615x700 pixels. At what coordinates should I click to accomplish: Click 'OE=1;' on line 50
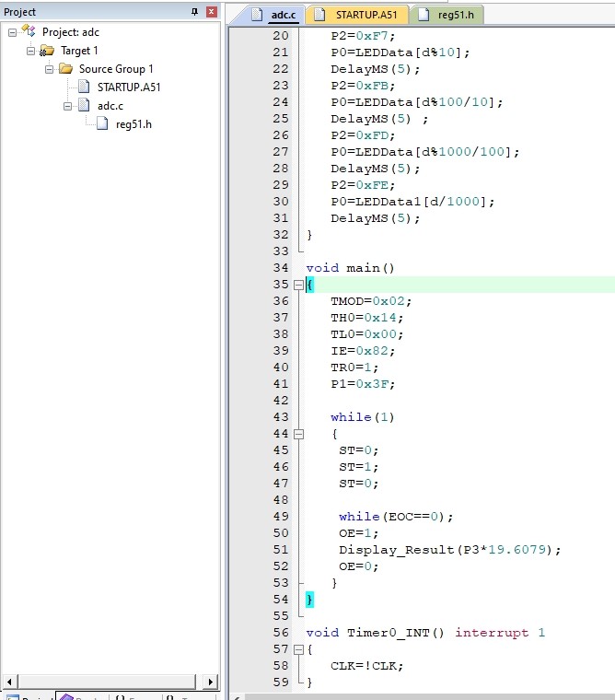pos(358,533)
